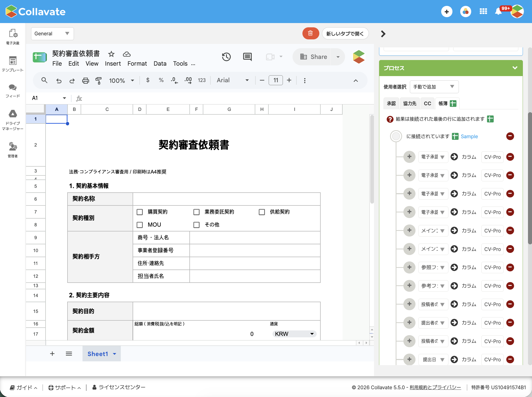Click the undo arrow

[59, 80]
